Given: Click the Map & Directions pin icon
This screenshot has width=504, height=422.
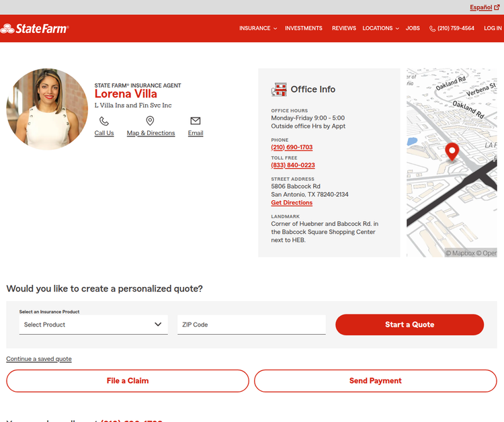Looking at the screenshot, I should [x=150, y=121].
